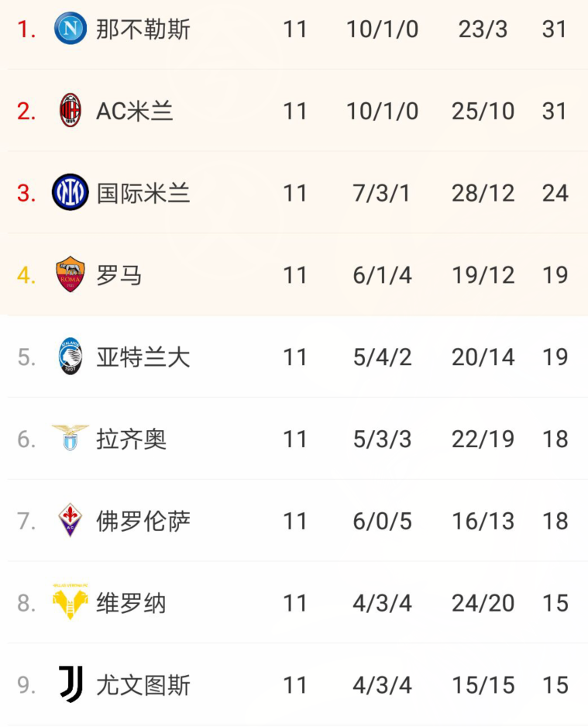This screenshot has width=588, height=727.
Task: Click the Juventus J logo
Action: tap(71, 684)
